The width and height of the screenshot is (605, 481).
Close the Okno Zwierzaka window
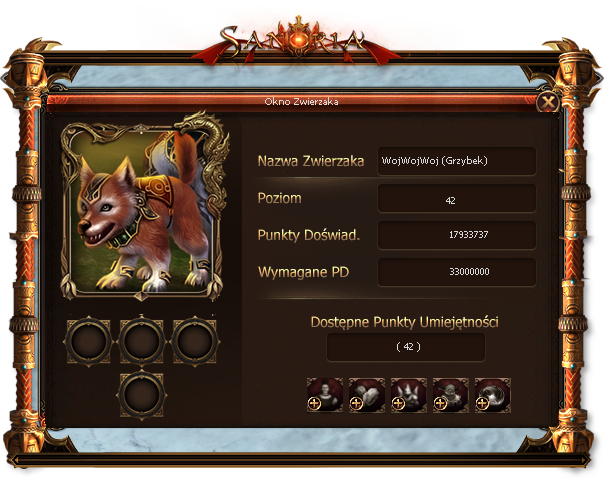pyautogui.click(x=548, y=103)
